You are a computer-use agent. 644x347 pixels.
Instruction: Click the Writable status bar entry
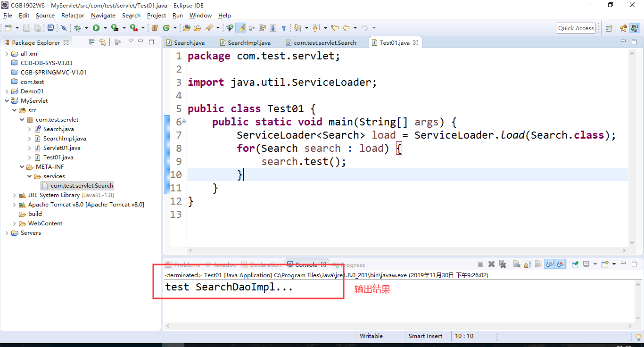(371, 336)
